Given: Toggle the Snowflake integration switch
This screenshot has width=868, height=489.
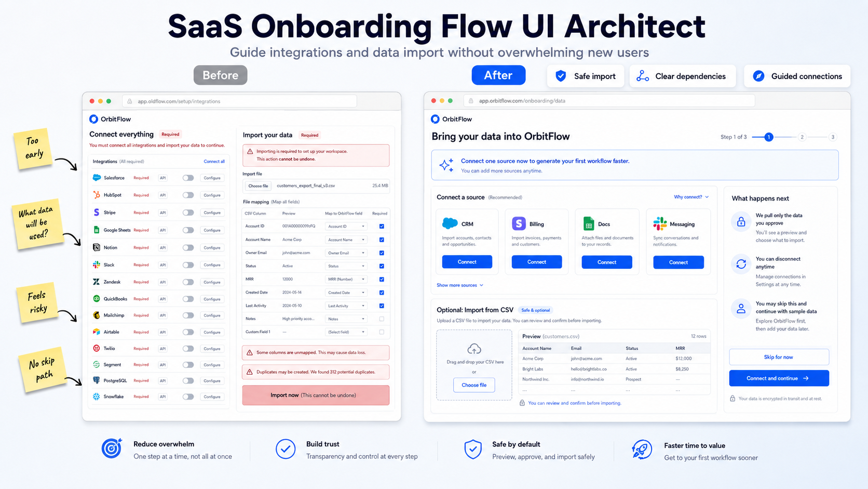Looking at the screenshot, I should (x=188, y=397).
